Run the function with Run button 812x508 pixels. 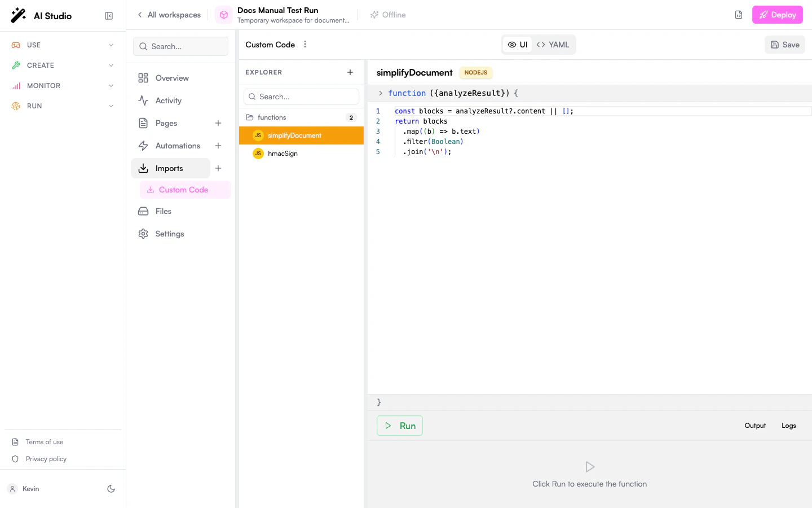point(400,426)
